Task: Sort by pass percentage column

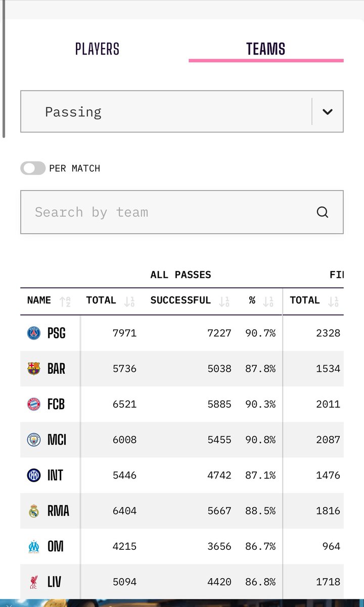Action: pyautogui.click(x=268, y=301)
